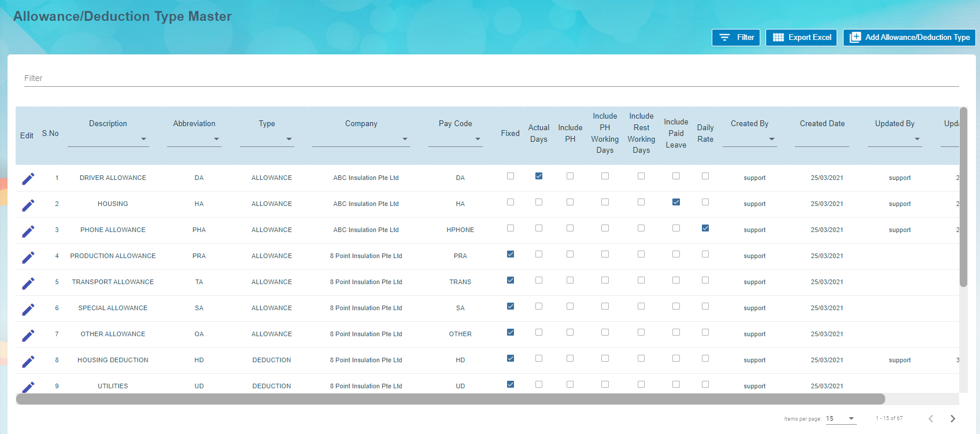The height and width of the screenshot is (434, 980).
Task: Uncheck Actual Days for DRIVER ALLOWANCE
Action: (538, 176)
